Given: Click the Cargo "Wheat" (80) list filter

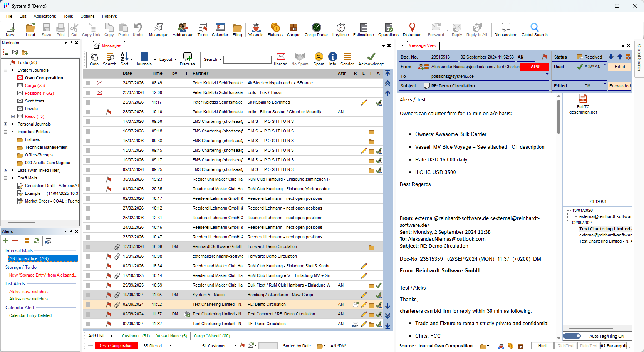Looking at the screenshot, I should click(212, 336).
